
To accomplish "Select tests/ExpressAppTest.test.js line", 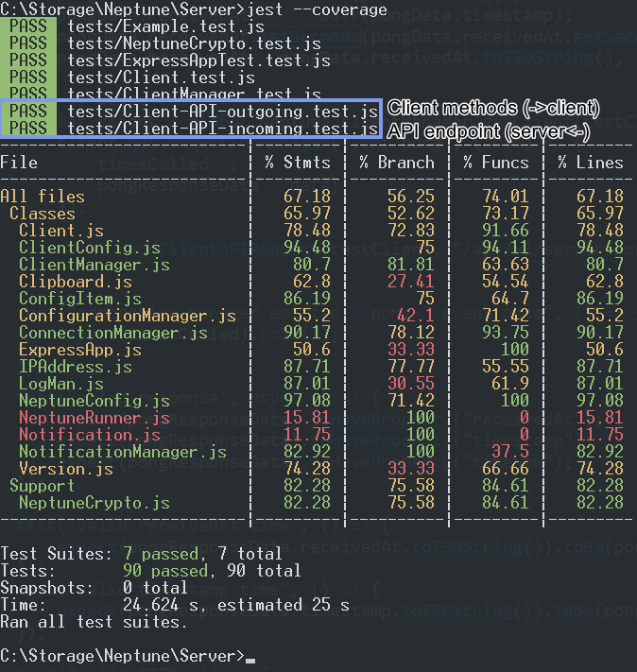I will point(198,60).
